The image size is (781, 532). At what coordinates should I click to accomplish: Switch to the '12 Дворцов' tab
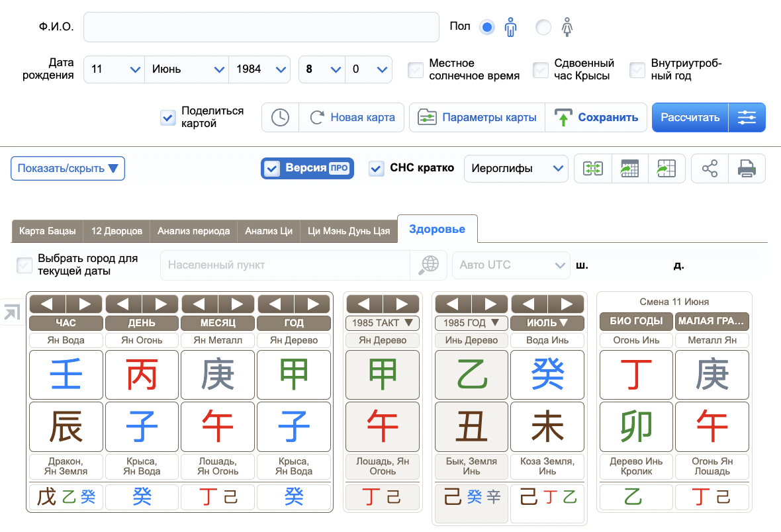pos(116,232)
